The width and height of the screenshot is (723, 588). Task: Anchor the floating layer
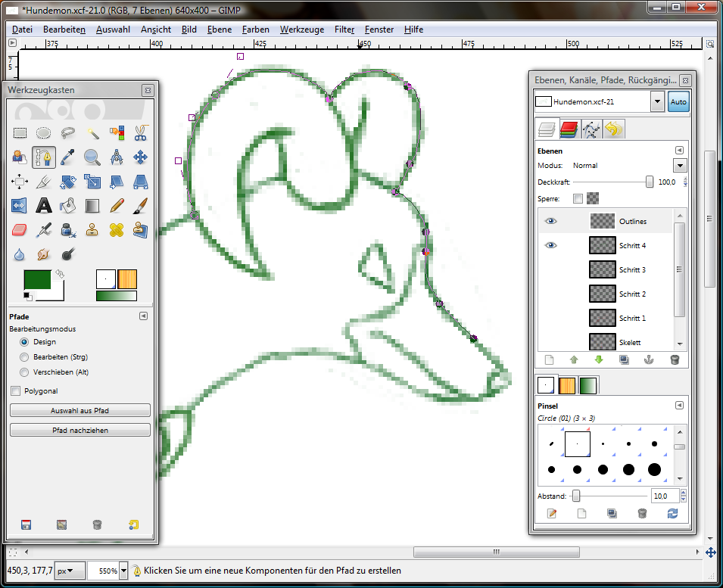(x=650, y=360)
